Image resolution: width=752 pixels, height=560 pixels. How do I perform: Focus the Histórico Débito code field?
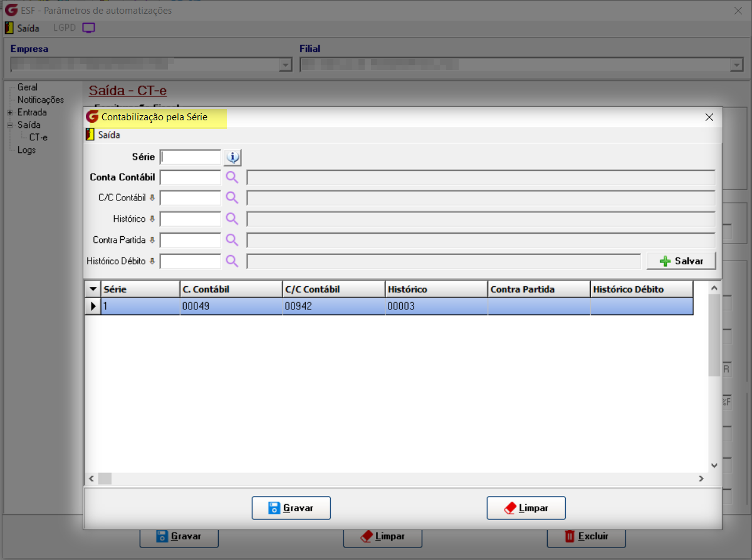(x=191, y=261)
